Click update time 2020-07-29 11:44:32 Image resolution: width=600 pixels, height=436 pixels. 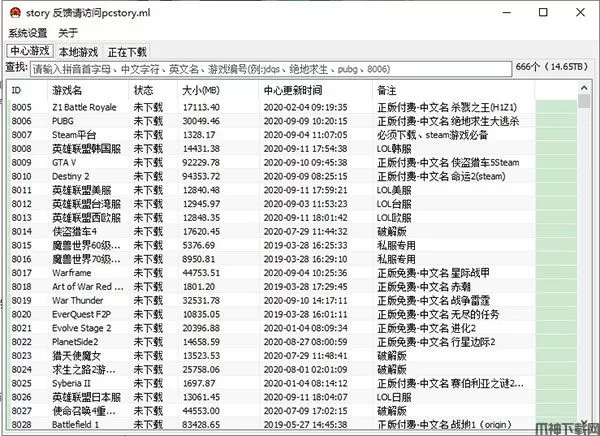tap(305, 231)
